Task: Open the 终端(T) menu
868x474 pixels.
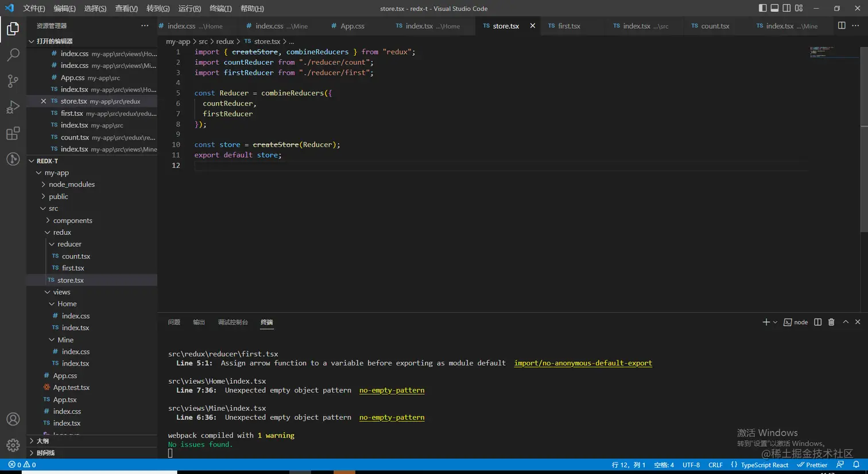Action: point(220,9)
